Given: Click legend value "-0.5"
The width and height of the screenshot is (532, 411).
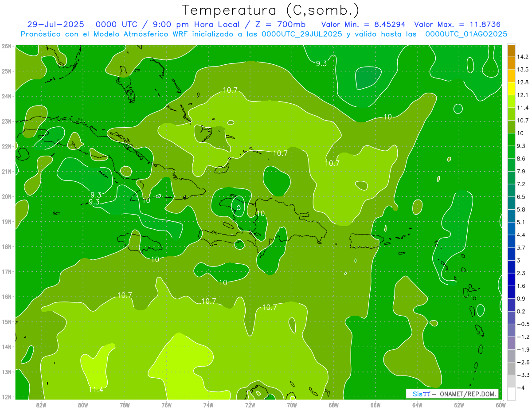Looking at the screenshot, I should coord(523,324).
